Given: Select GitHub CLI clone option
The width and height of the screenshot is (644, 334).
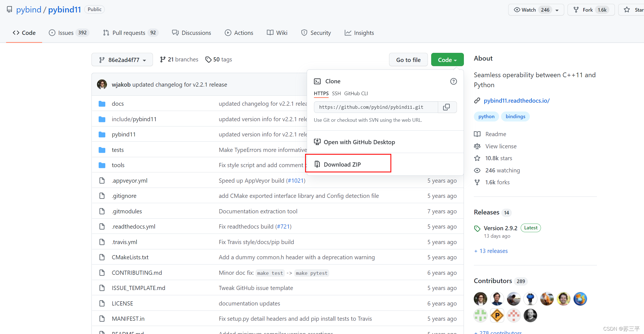Looking at the screenshot, I should pyautogui.click(x=356, y=94).
